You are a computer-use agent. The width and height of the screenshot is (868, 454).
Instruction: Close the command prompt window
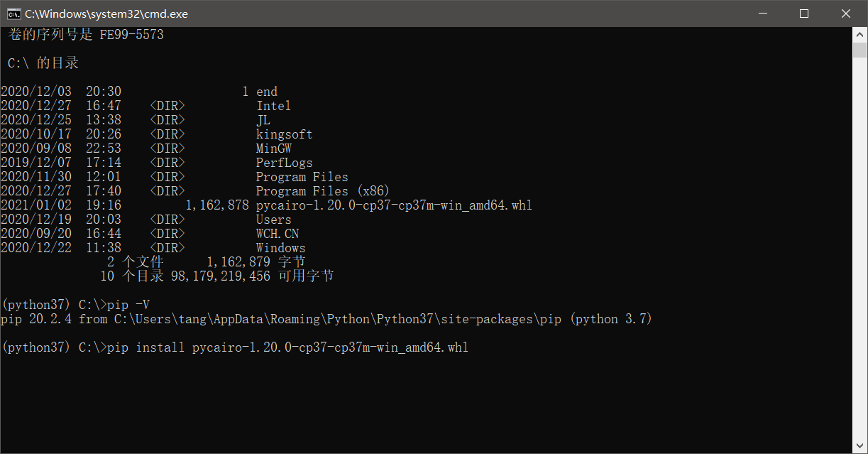845,13
